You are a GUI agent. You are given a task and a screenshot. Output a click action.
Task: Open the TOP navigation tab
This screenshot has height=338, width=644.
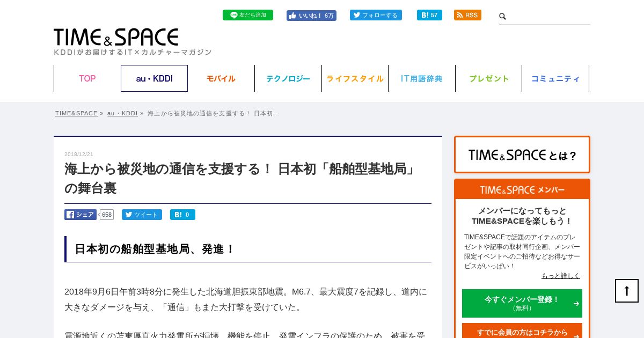pyautogui.click(x=87, y=78)
